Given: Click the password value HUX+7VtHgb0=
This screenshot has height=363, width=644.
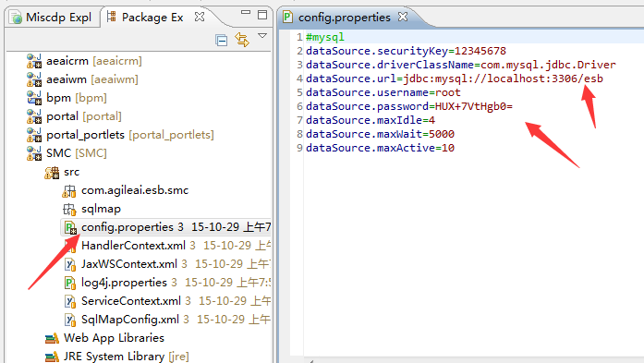Looking at the screenshot, I should click(x=474, y=106).
